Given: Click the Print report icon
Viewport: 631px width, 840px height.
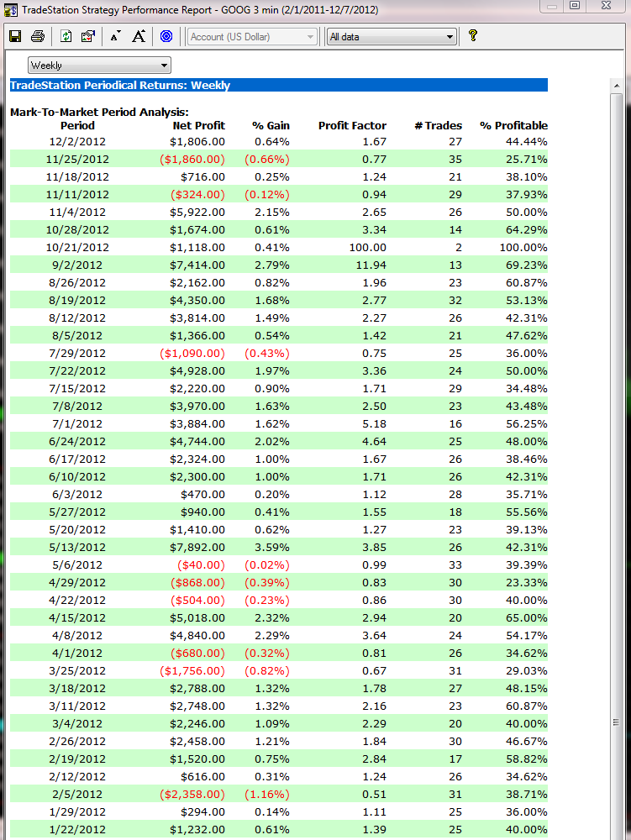Looking at the screenshot, I should click(38, 36).
